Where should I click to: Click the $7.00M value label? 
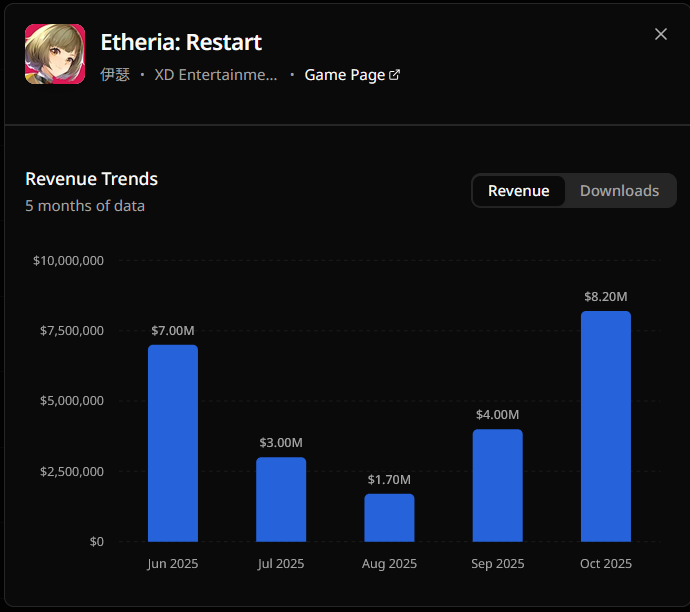coord(173,330)
